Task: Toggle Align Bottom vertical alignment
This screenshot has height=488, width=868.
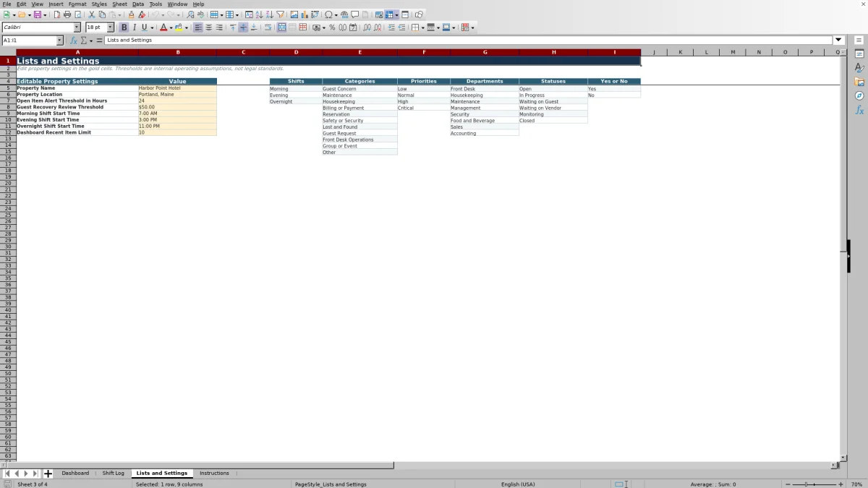Action: 254,27
